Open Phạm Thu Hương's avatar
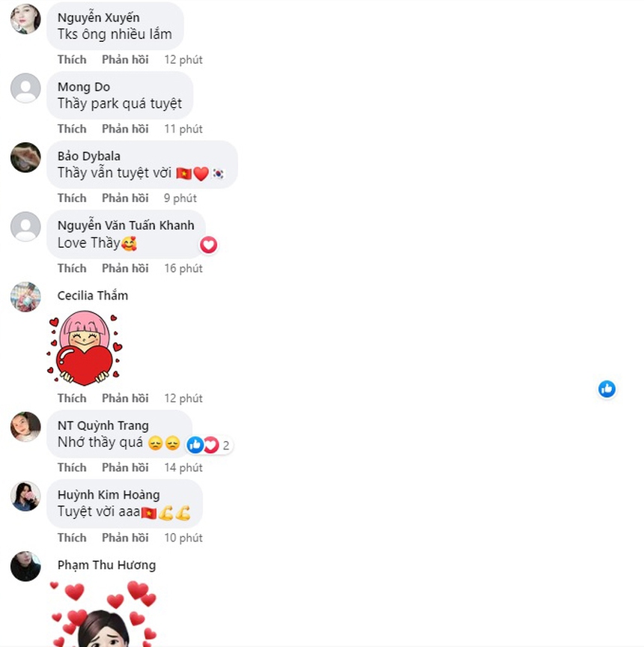 click(25, 566)
